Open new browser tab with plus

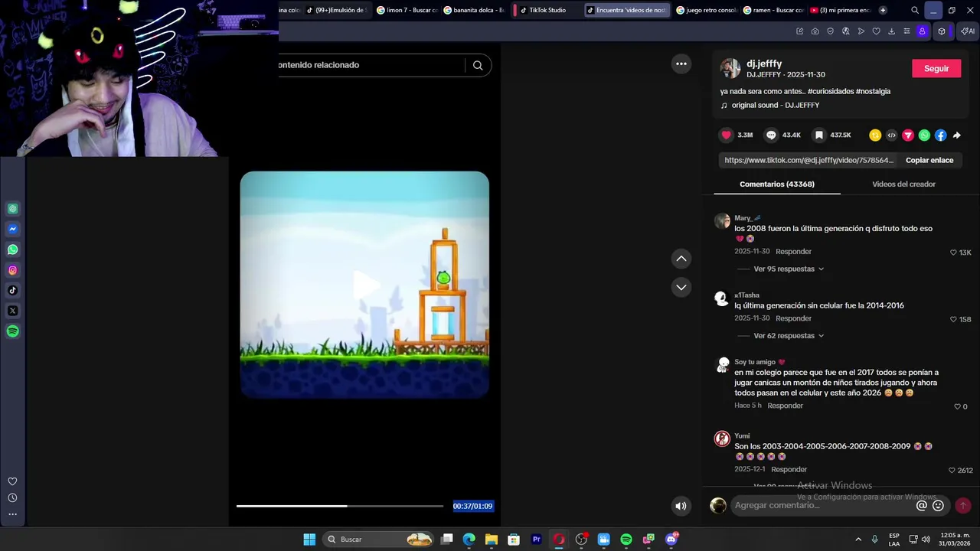883,10
